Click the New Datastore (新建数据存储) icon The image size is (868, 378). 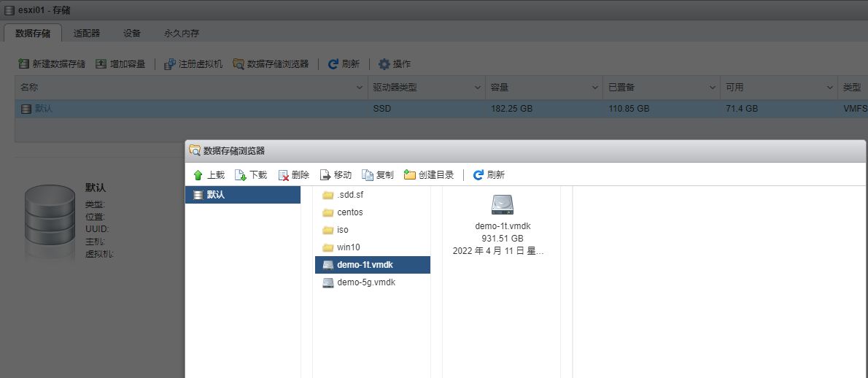click(x=24, y=63)
